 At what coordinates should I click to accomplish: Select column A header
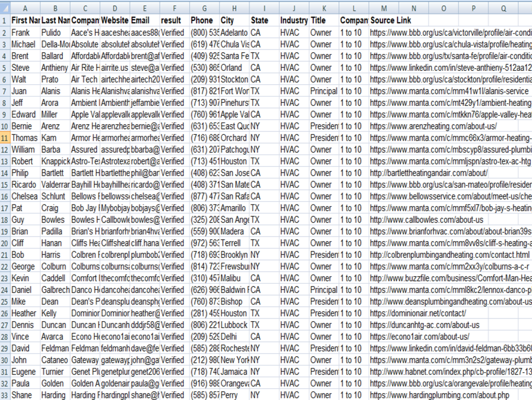[26, 9]
